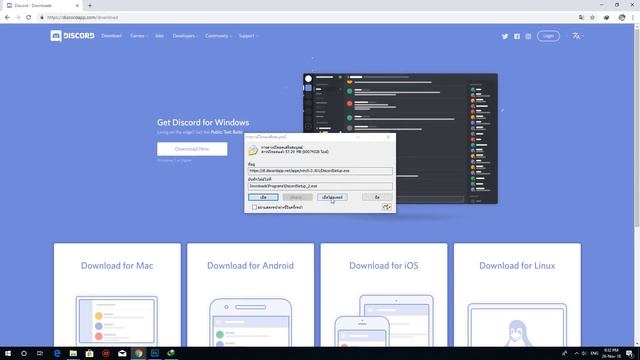Click the third button in download dialog
Viewport: 640px width, 360px height.
pos(332,197)
